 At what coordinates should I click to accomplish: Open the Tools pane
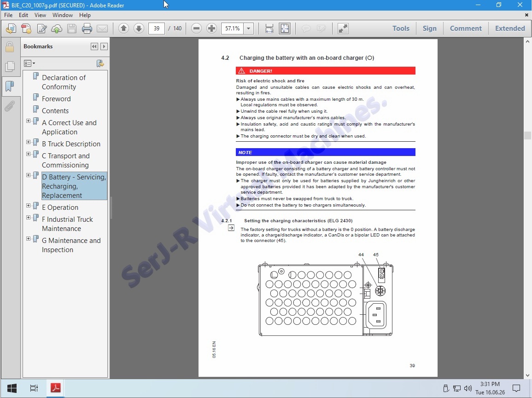[401, 29]
